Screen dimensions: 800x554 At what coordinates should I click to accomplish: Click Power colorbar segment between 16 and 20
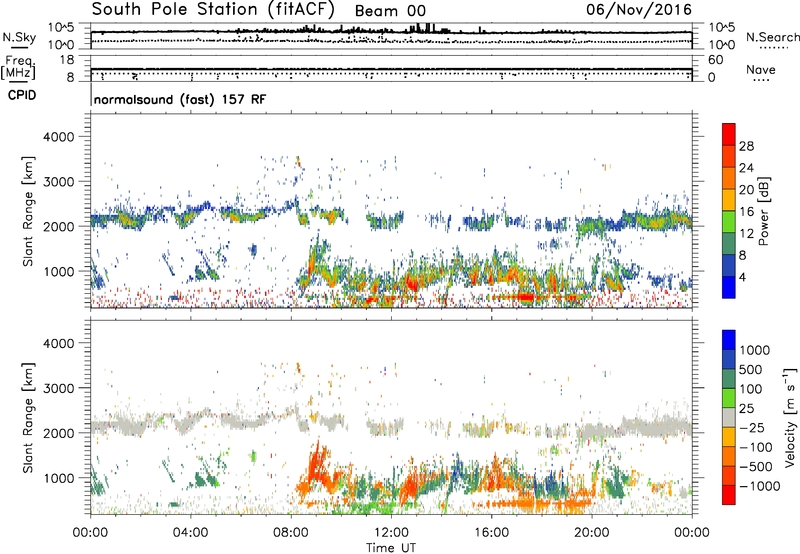[x=729, y=200]
